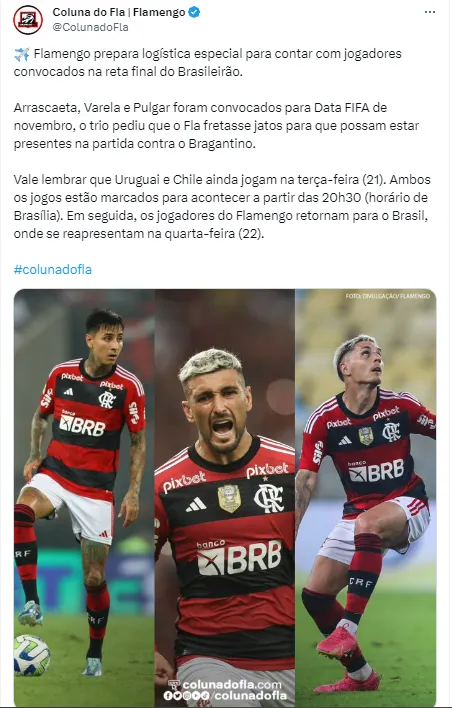Click the Instagram icon in the image watermark
The image size is (452, 708).
coord(186,696)
